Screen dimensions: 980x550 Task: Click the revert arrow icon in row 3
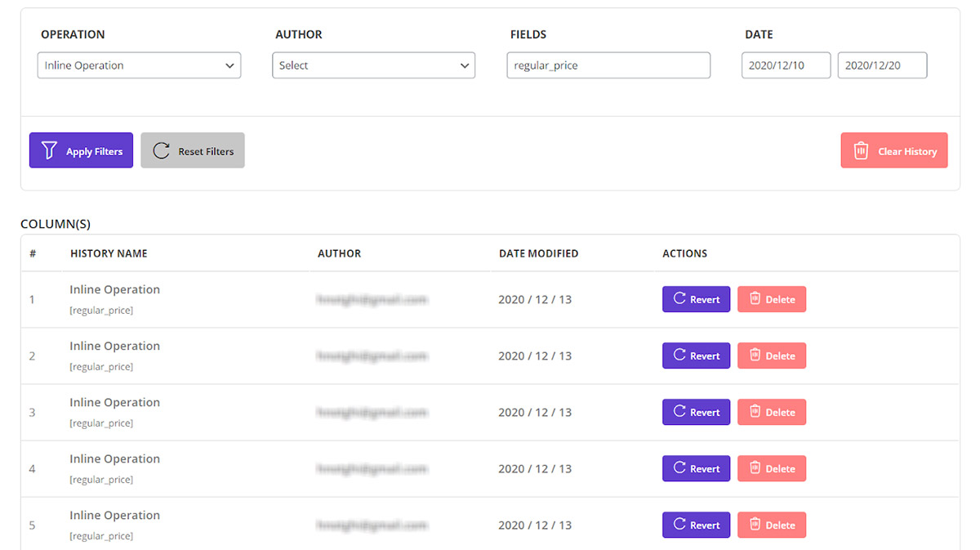679,412
